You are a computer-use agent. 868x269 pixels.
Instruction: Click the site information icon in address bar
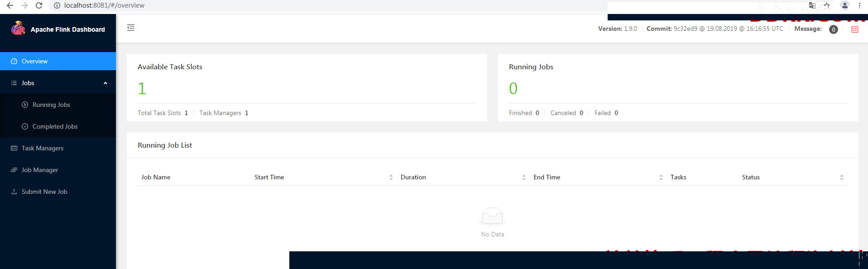(57, 5)
